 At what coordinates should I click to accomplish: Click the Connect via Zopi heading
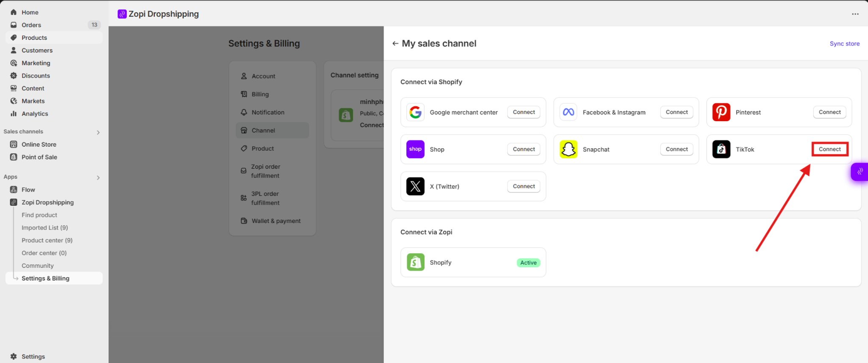[426, 232]
